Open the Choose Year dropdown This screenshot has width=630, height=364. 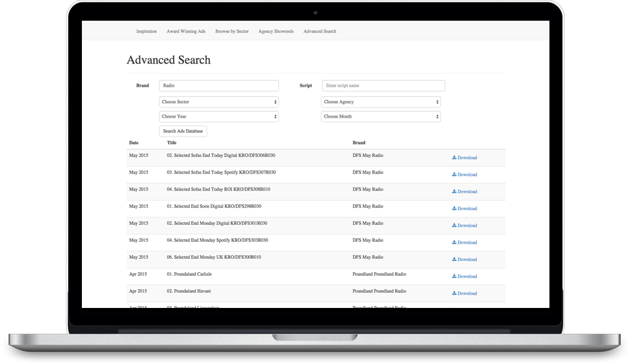219,117
